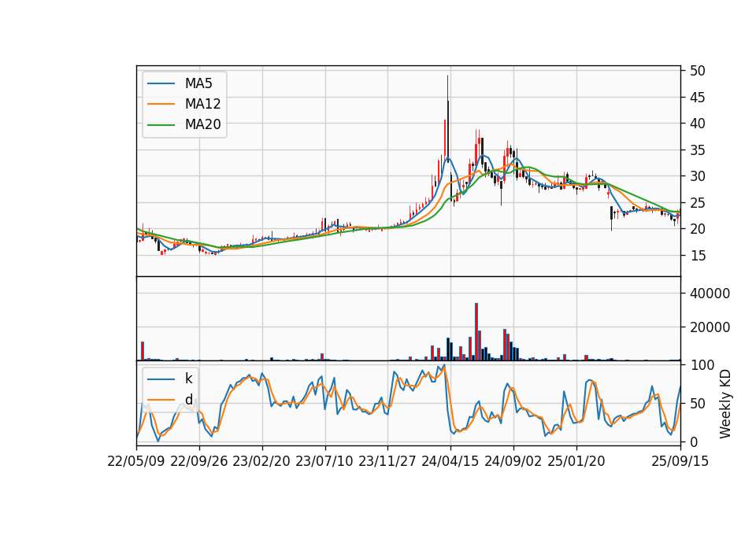The image size is (756, 543).
Task: Click the MA12 legend label
Action: 203,104
